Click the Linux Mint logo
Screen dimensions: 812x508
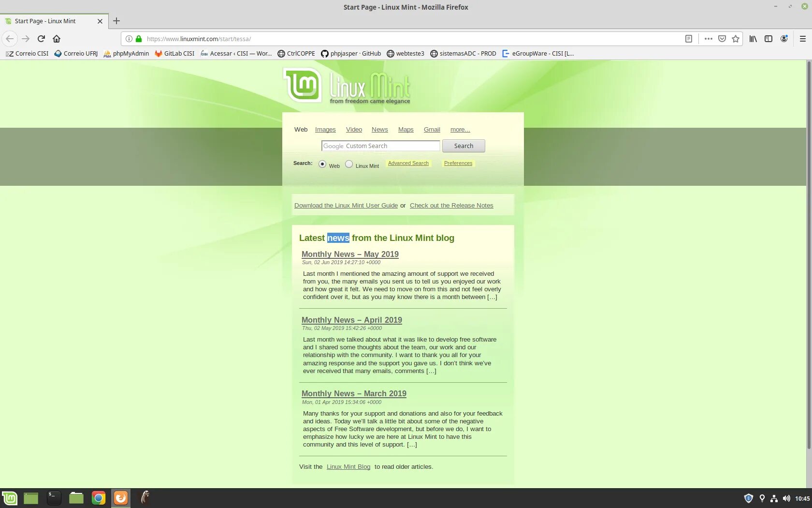(x=347, y=86)
